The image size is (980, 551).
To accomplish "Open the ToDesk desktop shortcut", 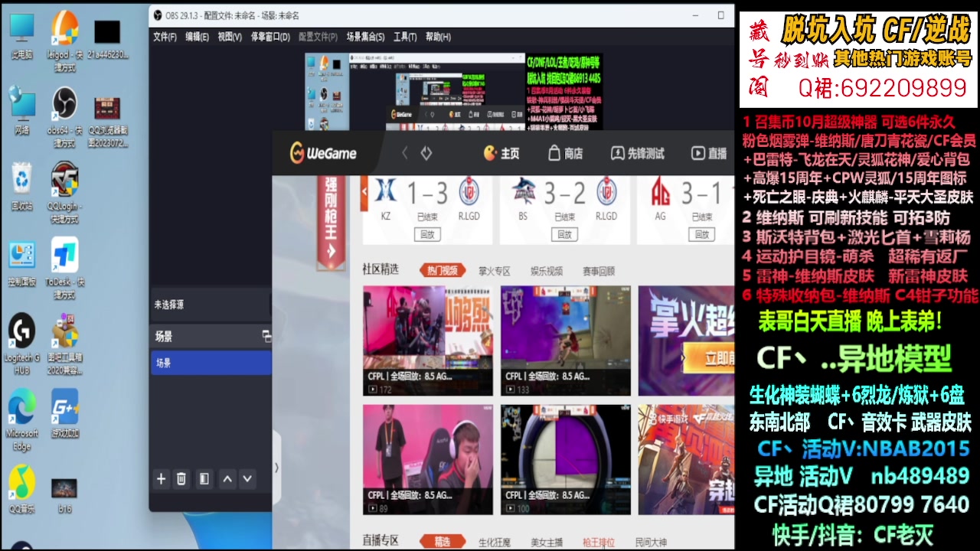I will pos(64,269).
